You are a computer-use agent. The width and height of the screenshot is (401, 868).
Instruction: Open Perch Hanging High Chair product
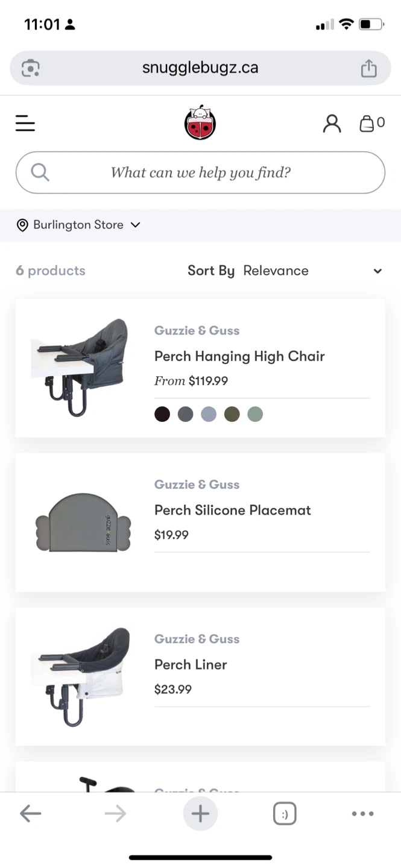click(x=239, y=356)
